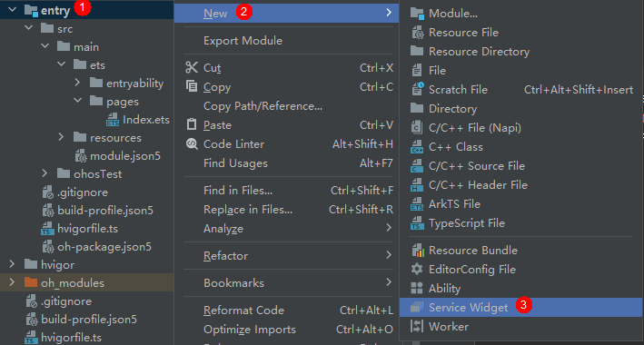Click the entry module folder icon
The image size is (644, 345).
tap(31, 10)
